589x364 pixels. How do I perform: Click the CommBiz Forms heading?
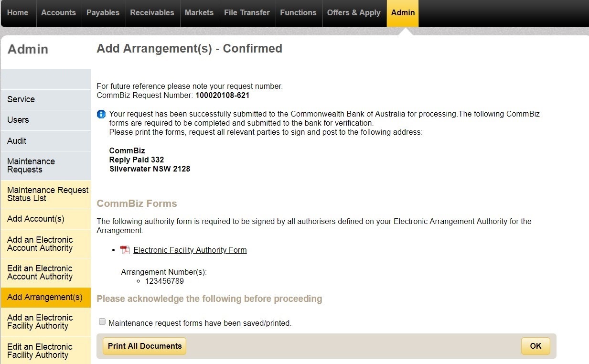[137, 203]
